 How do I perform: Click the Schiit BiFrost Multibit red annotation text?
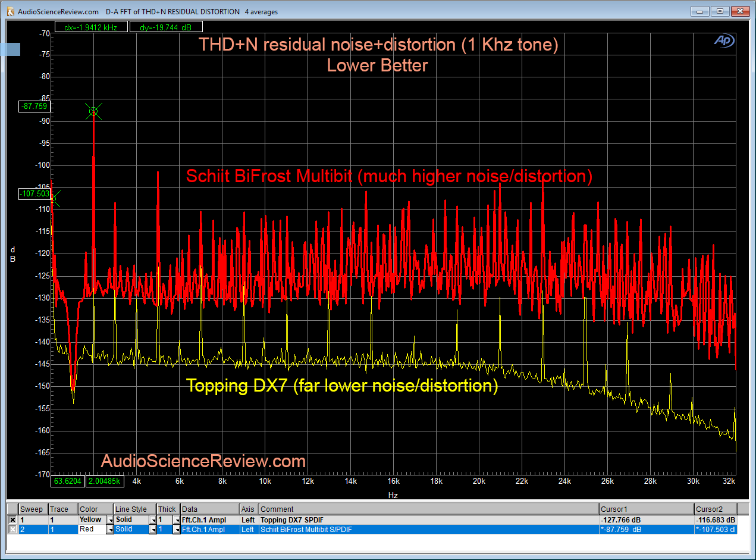pyautogui.click(x=389, y=176)
